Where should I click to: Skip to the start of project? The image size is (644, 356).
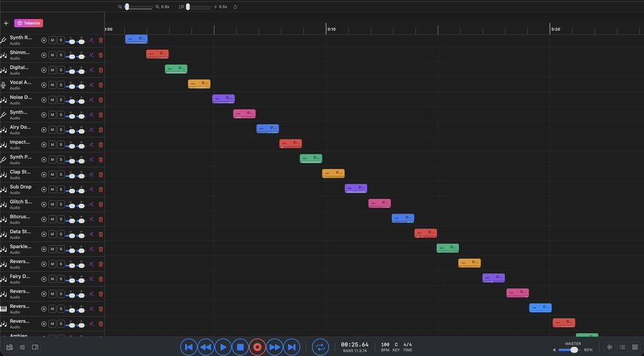tap(188, 347)
